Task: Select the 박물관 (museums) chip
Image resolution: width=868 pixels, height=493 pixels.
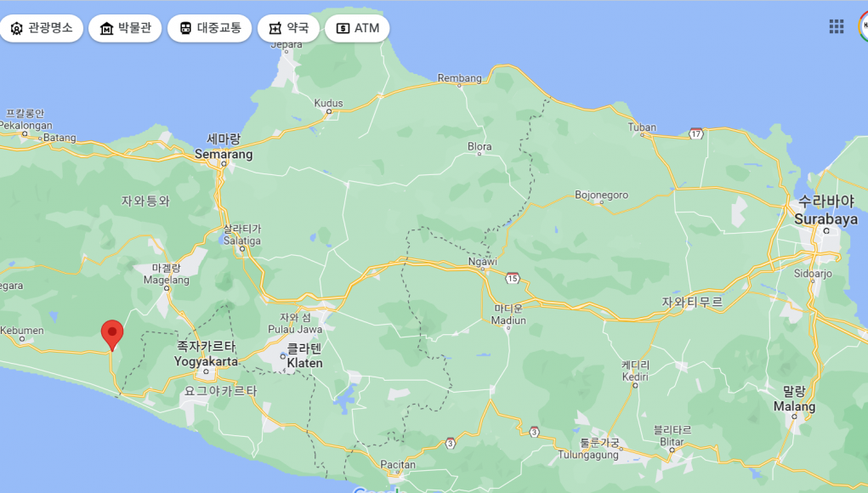Action: [x=125, y=28]
